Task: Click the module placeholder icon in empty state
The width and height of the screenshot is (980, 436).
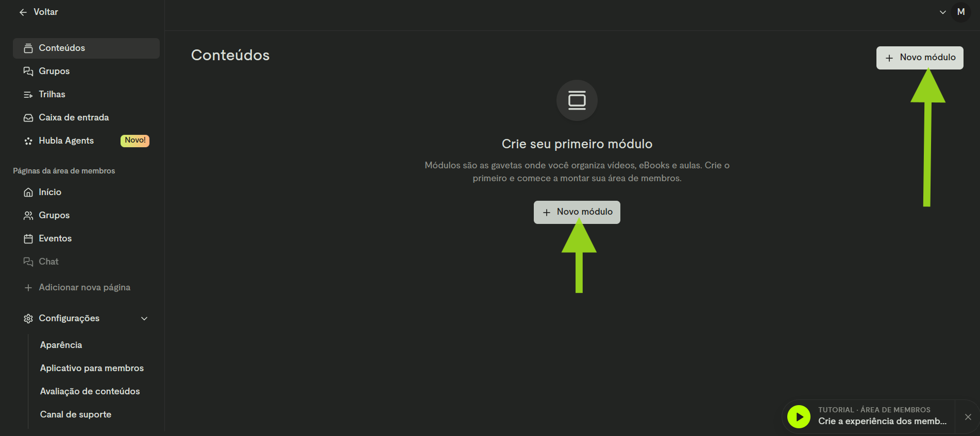Action: click(x=577, y=100)
